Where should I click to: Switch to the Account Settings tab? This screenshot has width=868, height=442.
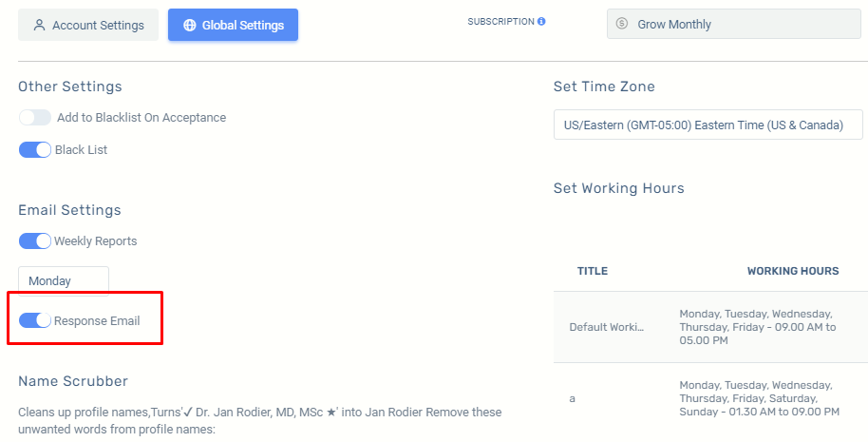[x=88, y=25]
